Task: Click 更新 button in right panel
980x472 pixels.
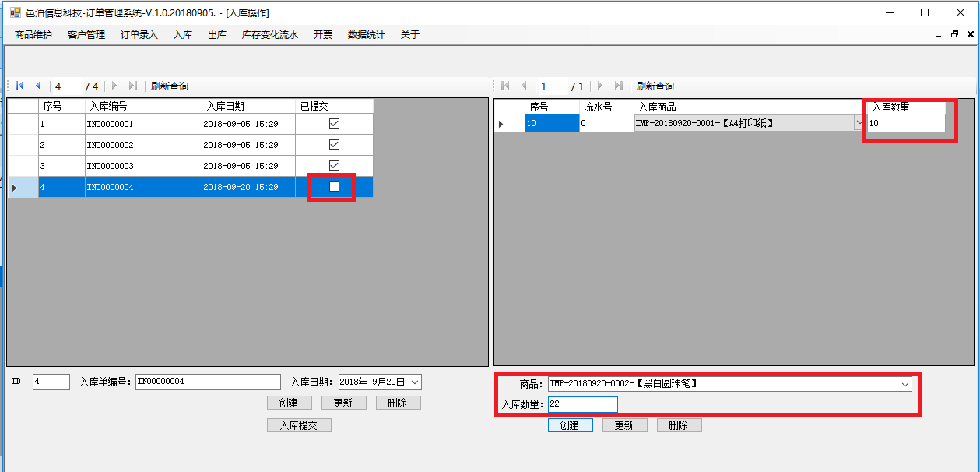Action: pyautogui.click(x=625, y=425)
